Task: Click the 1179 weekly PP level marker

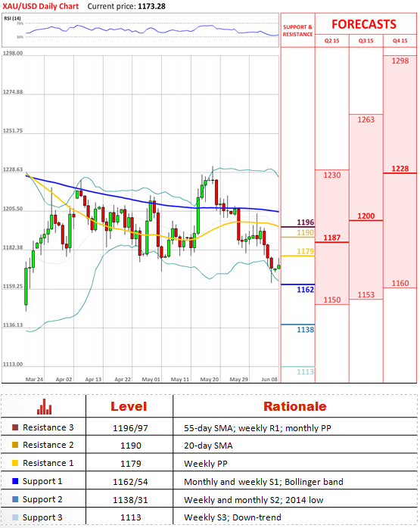Action: click(x=306, y=251)
